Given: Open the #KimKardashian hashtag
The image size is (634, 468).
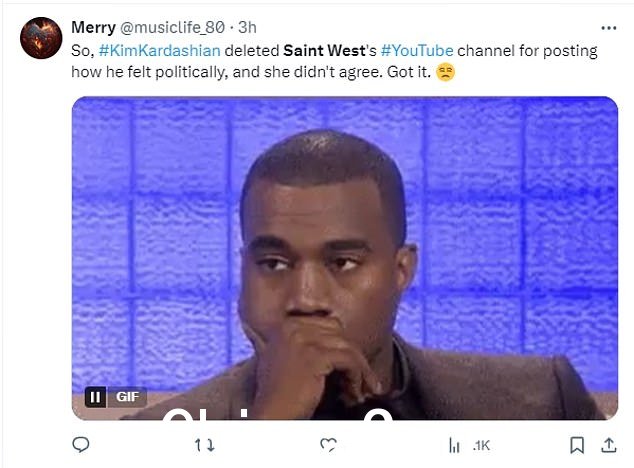Looking at the screenshot, I should click(x=160, y=51).
